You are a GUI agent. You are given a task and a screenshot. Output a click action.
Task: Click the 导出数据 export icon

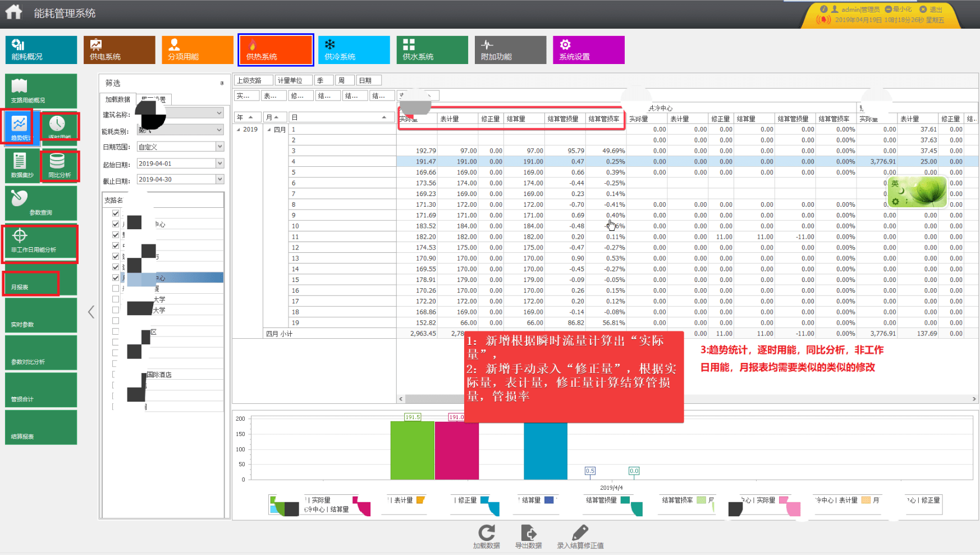pyautogui.click(x=528, y=536)
